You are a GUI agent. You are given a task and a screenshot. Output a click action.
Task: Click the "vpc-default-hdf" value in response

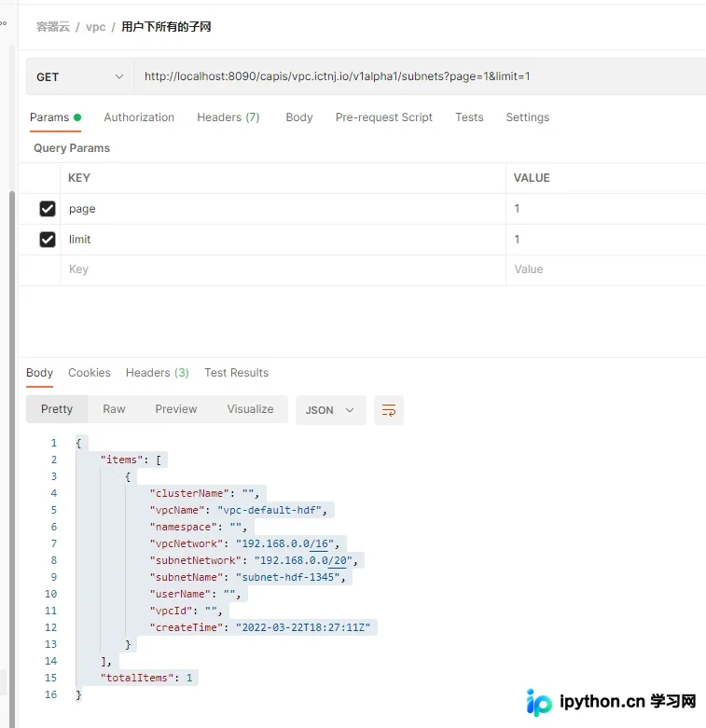click(x=270, y=510)
